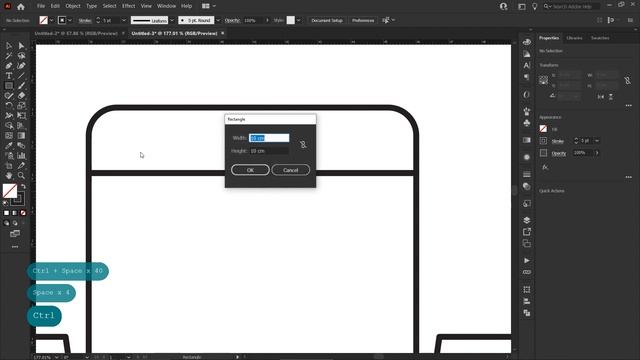Toggle constrain proportions link in Rectangle dialog
The width and height of the screenshot is (640, 360).
[x=303, y=144]
